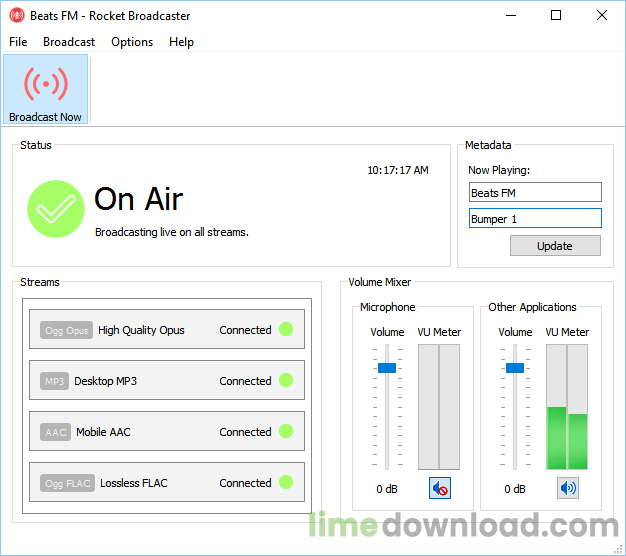Maximize the Rocket Broadcaster window
The width and height of the screenshot is (626, 556).
point(556,16)
